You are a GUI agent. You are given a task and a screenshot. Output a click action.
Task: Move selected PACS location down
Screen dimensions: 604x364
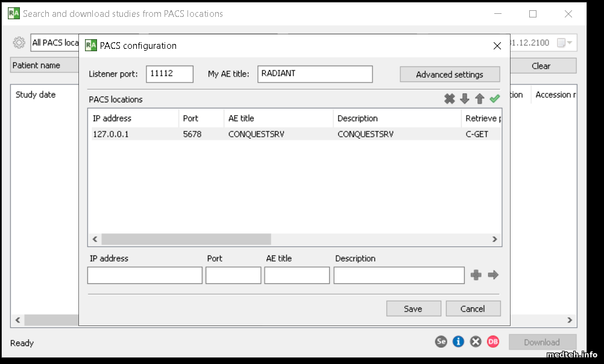[x=465, y=99]
